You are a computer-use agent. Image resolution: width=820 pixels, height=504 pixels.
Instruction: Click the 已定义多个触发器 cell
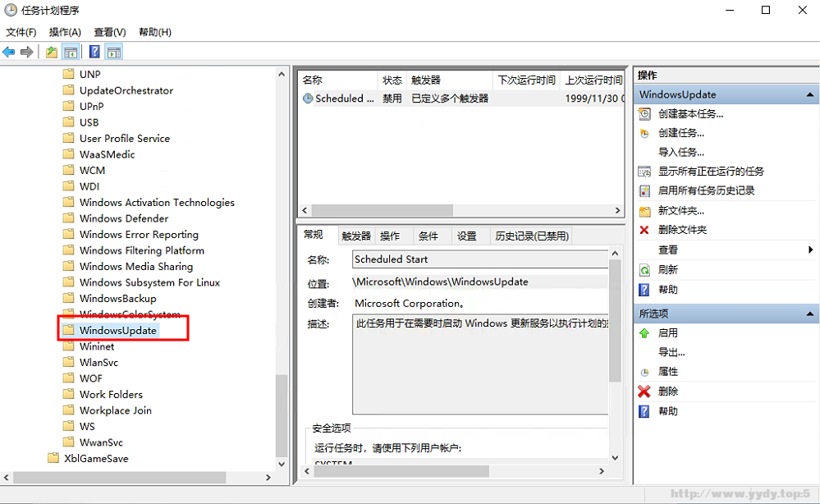pos(450,99)
